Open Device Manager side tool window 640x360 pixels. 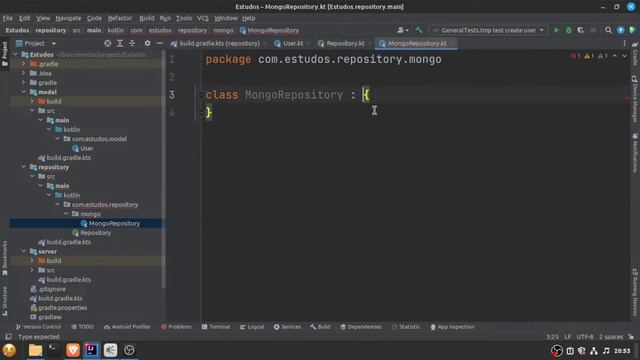pyautogui.click(x=635, y=99)
